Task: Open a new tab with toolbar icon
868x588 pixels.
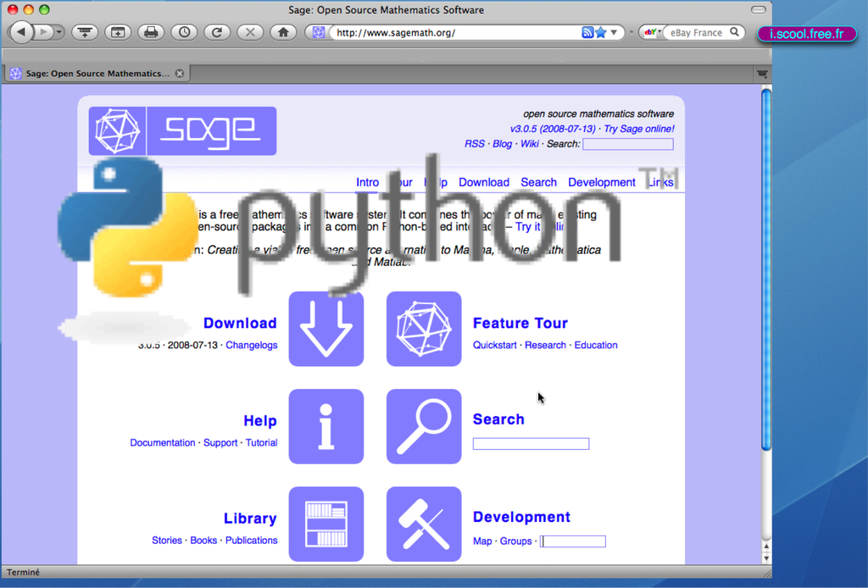Action: [118, 33]
